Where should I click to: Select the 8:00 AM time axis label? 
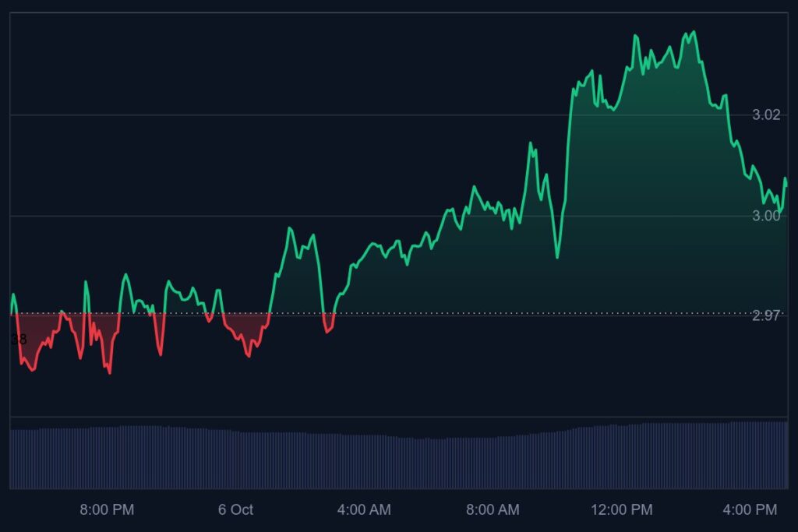click(x=493, y=510)
